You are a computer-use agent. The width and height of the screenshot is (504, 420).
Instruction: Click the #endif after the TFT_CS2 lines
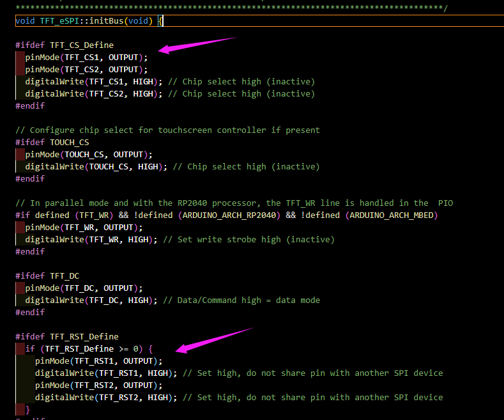click(30, 106)
